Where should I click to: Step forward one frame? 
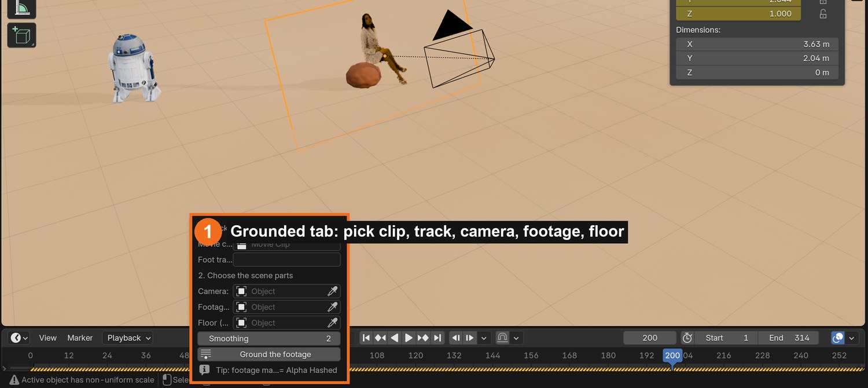470,338
